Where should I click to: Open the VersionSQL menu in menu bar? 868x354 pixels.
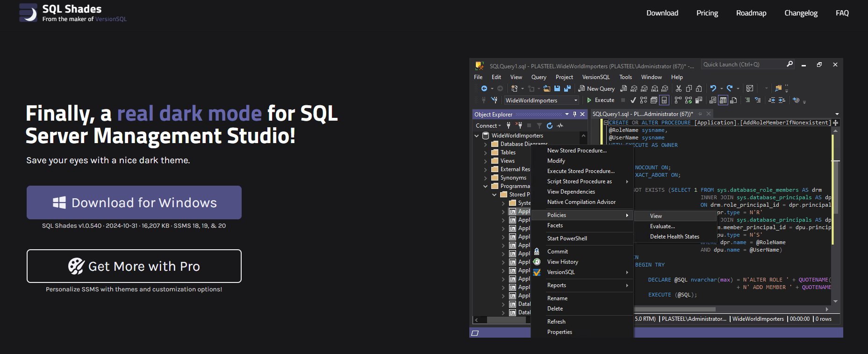596,77
